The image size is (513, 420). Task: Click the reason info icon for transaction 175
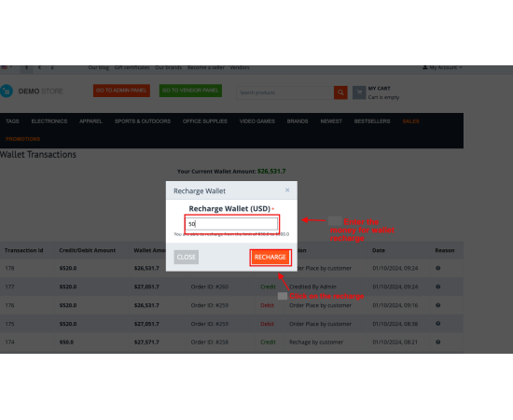[x=438, y=324]
